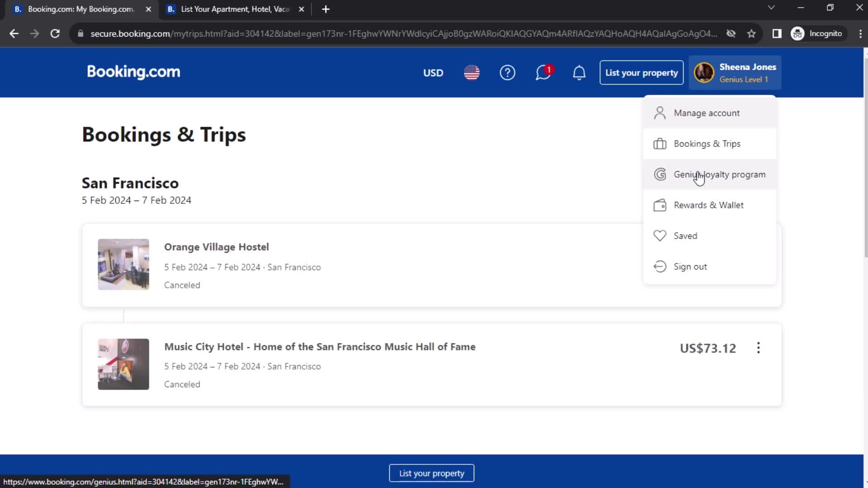Open the language flag selector
The height and width of the screenshot is (488, 868).
tap(472, 73)
